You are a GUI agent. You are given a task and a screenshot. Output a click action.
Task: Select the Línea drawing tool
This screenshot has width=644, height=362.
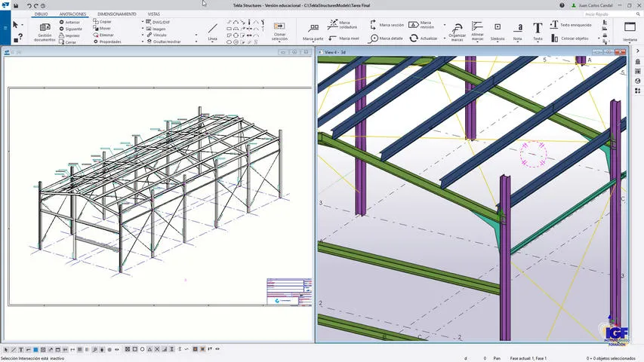point(212,32)
